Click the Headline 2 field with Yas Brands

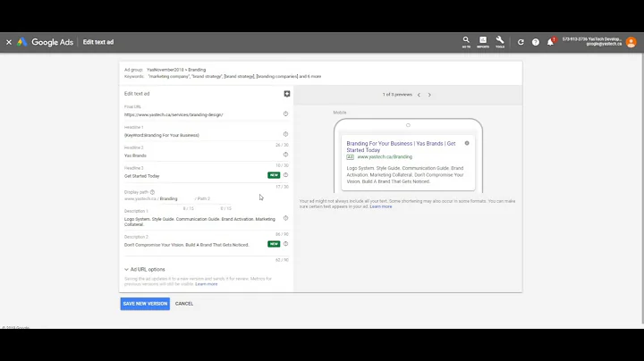203,155
